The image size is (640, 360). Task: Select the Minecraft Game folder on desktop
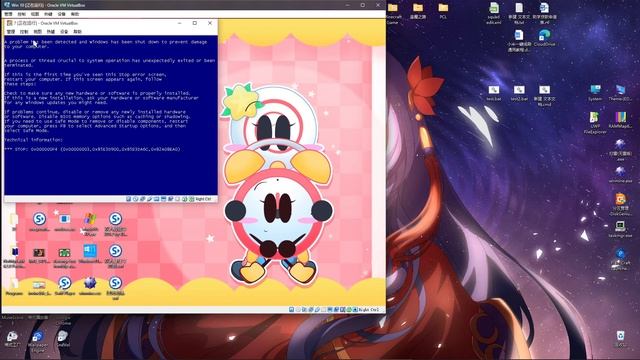[x=393, y=9]
